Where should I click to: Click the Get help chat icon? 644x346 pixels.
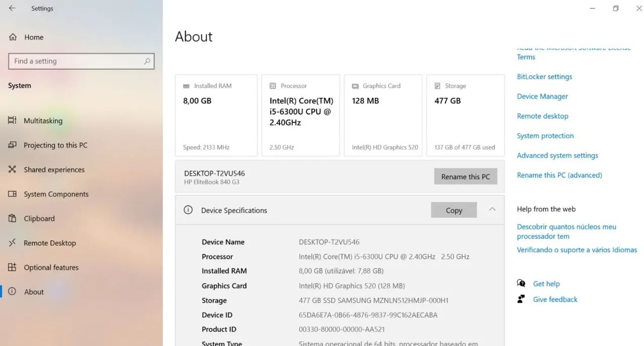click(521, 284)
